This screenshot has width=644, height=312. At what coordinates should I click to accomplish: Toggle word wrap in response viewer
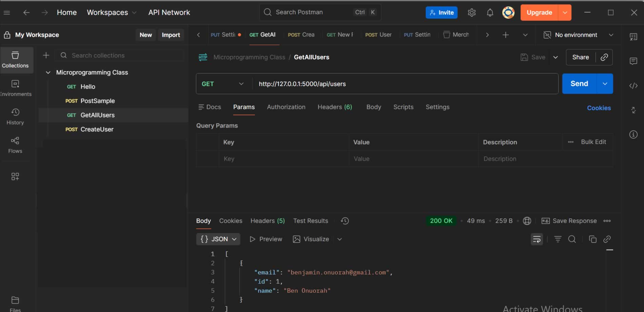(537, 239)
